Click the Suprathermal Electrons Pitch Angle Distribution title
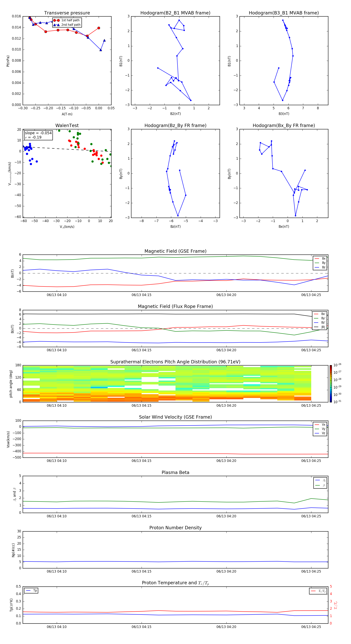Viewport: 351px width, 644px height. pyautogui.click(x=175, y=362)
